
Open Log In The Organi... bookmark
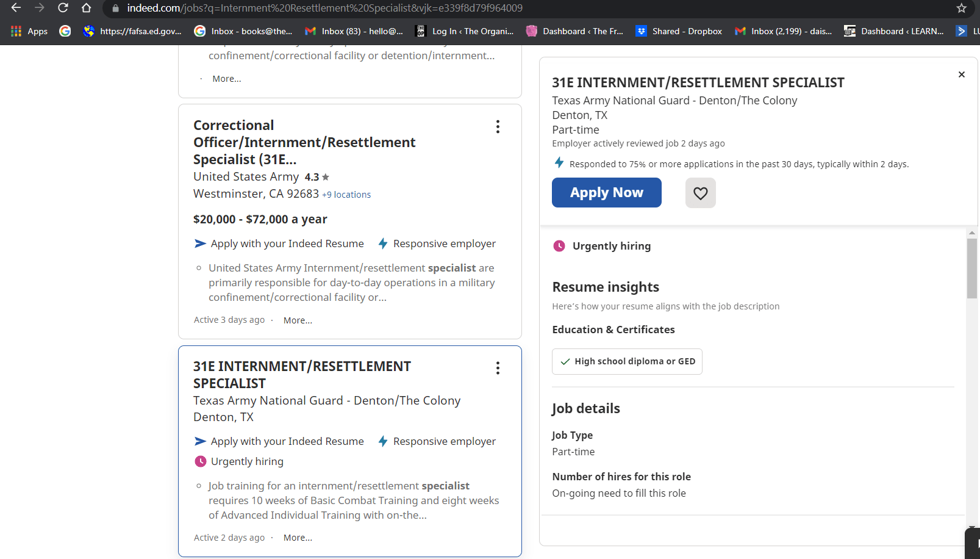coord(465,31)
